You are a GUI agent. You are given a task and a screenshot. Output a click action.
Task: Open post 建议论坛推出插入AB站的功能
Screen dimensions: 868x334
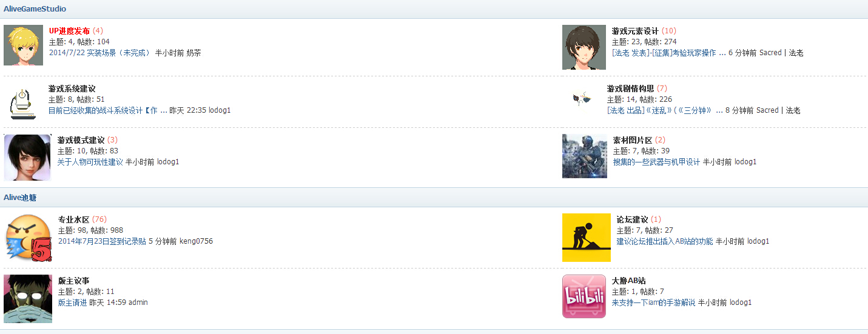pyautogui.click(x=665, y=241)
